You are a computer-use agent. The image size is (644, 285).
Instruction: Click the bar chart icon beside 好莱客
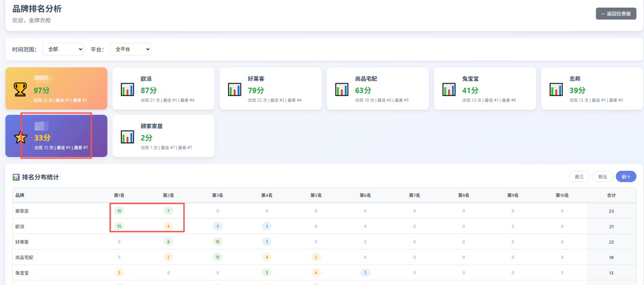coord(234,90)
